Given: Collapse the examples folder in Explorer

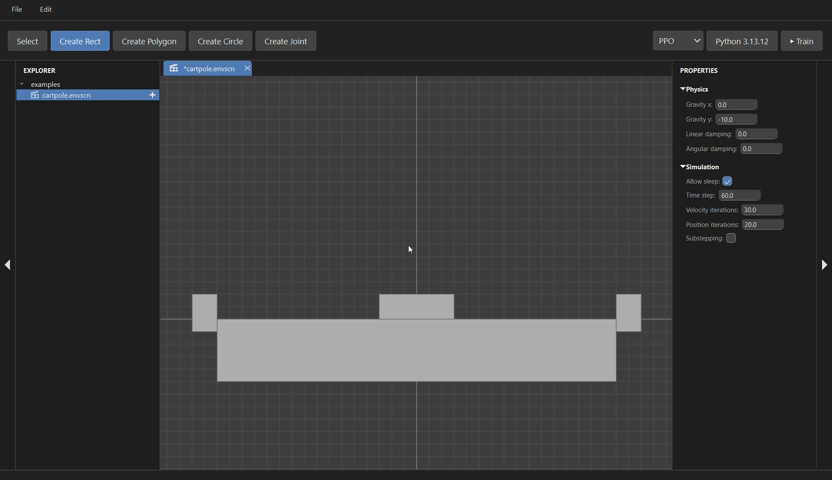Looking at the screenshot, I should click(x=22, y=85).
